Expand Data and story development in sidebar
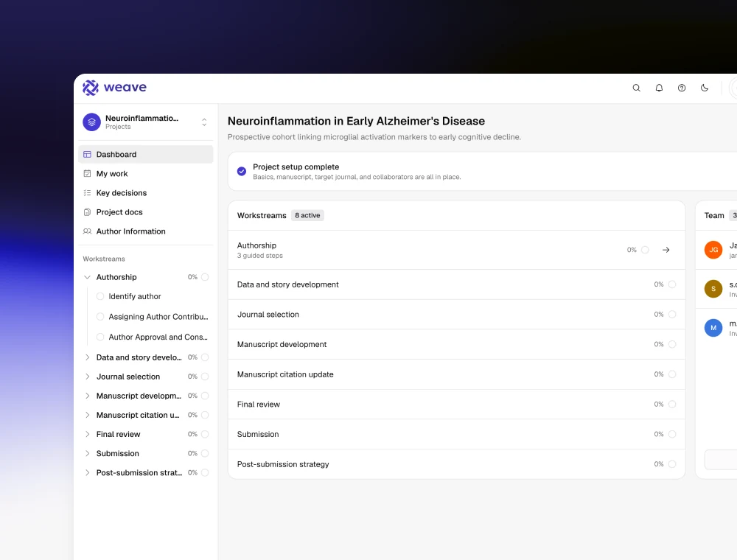Image resolution: width=737 pixels, height=560 pixels. click(87, 357)
